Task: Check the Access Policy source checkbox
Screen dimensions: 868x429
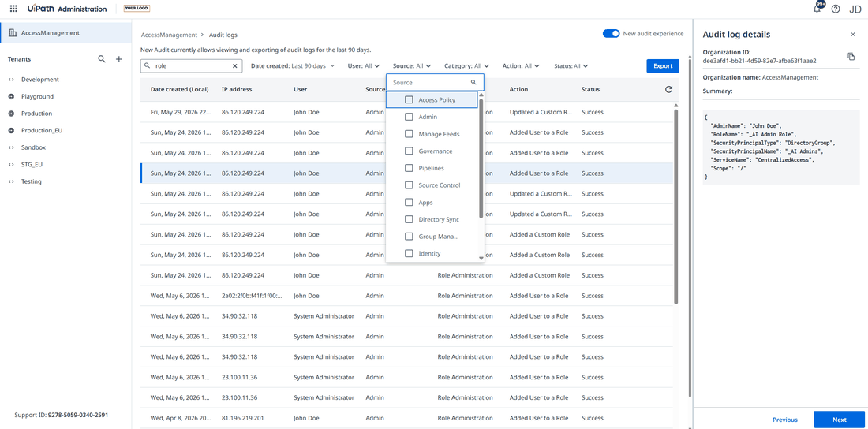Action: tap(409, 100)
